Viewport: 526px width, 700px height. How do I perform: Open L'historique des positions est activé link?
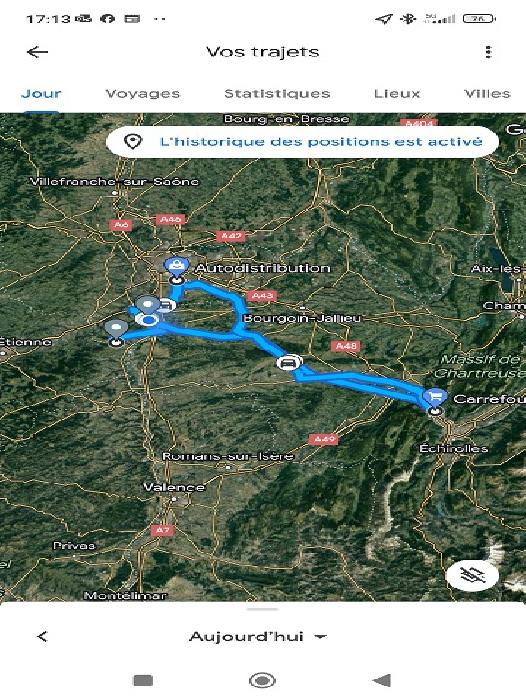[x=321, y=142]
